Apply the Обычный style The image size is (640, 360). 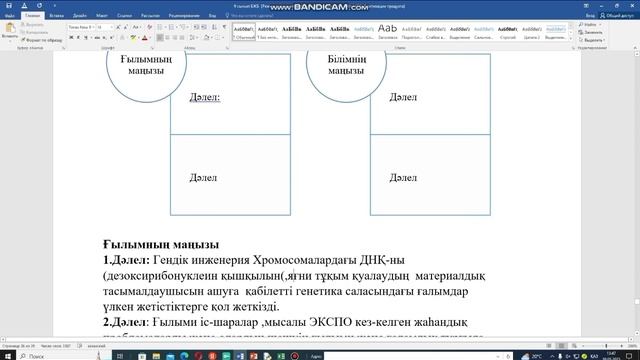point(244,32)
